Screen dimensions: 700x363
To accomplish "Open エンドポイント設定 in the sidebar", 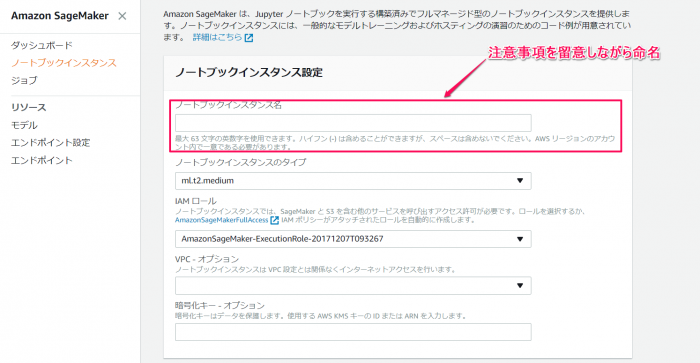I will coord(50,142).
